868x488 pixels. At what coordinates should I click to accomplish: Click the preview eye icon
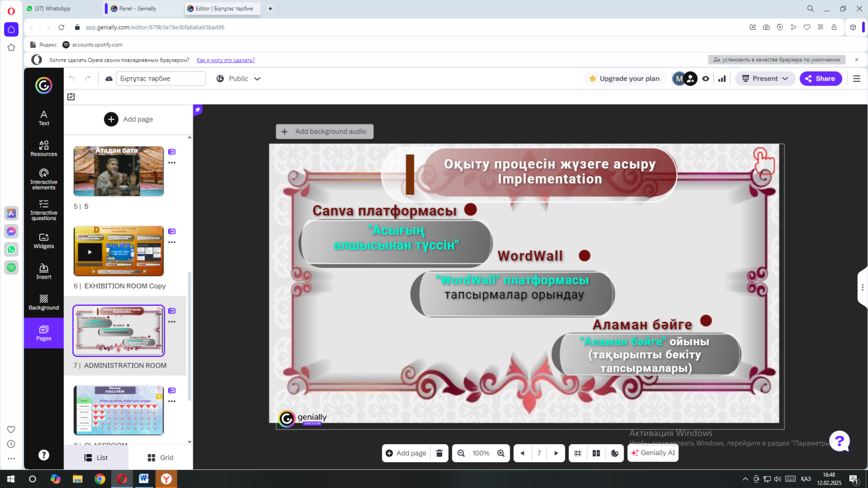coord(706,78)
